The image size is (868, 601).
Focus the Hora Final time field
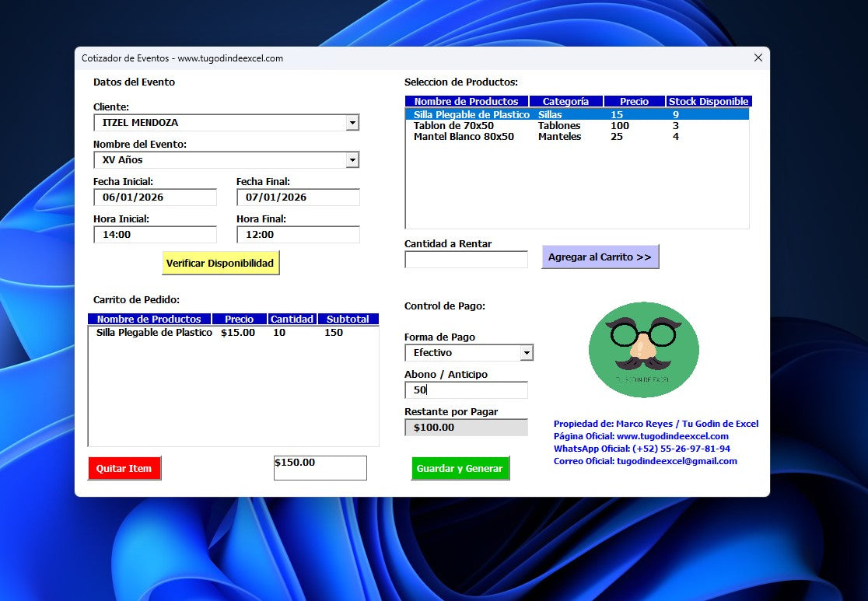click(x=298, y=235)
